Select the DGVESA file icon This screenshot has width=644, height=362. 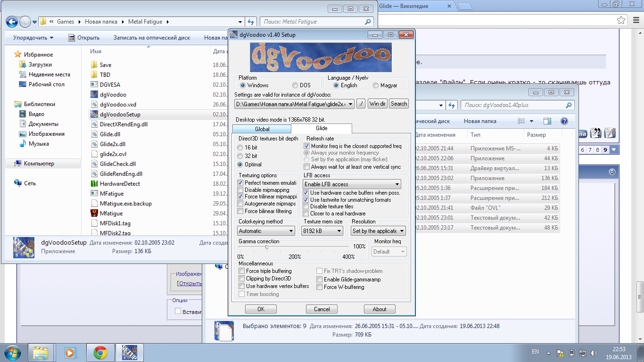click(x=93, y=85)
